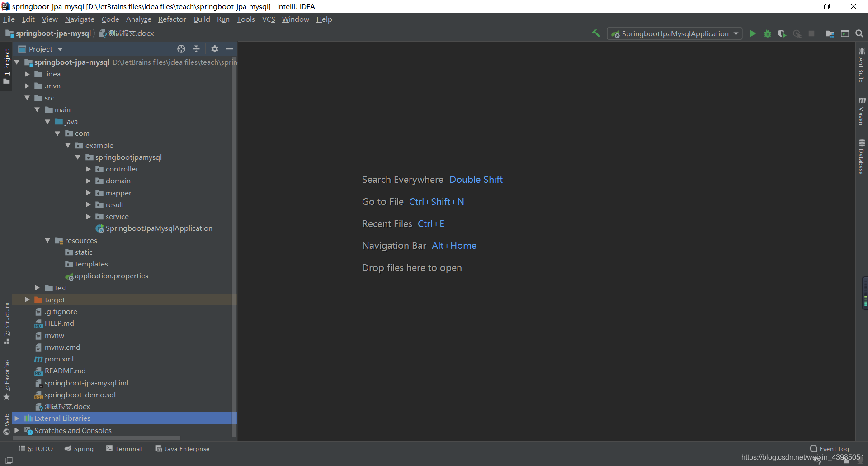Select application.properties file
Screen dimensions: 868x466
107,276
